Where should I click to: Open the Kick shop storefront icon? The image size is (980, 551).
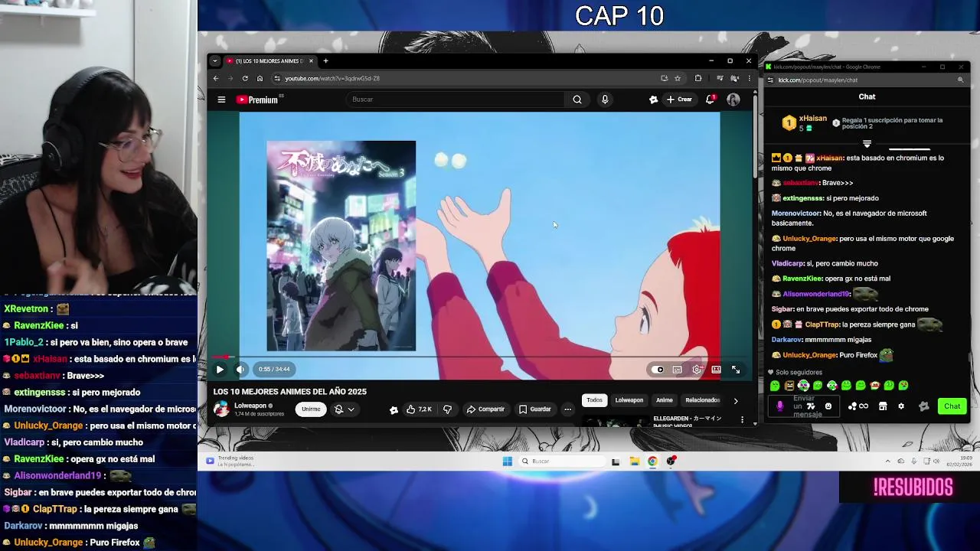coord(883,406)
